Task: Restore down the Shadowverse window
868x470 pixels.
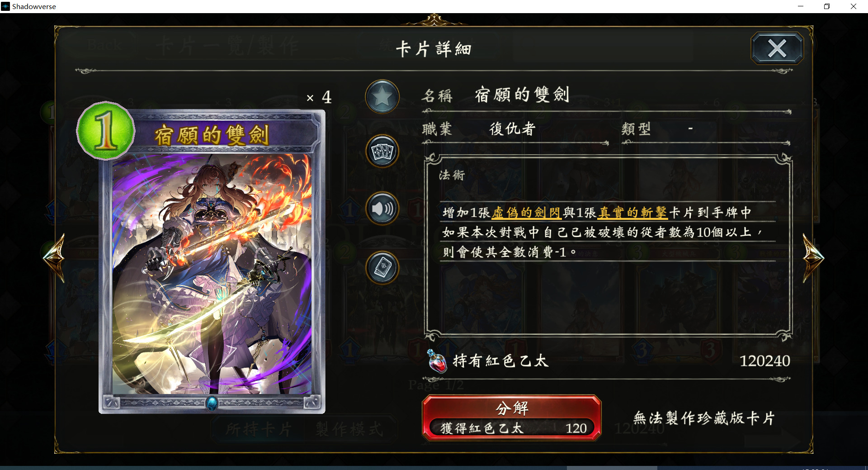Action: point(827,6)
